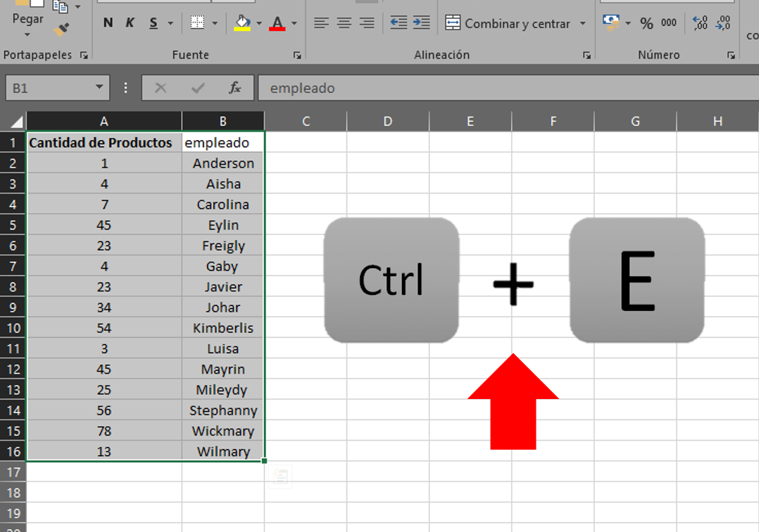This screenshot has height=532, width=759.
Task: Expand Name Box dropdown arrow
Action: tap(99, 87)
